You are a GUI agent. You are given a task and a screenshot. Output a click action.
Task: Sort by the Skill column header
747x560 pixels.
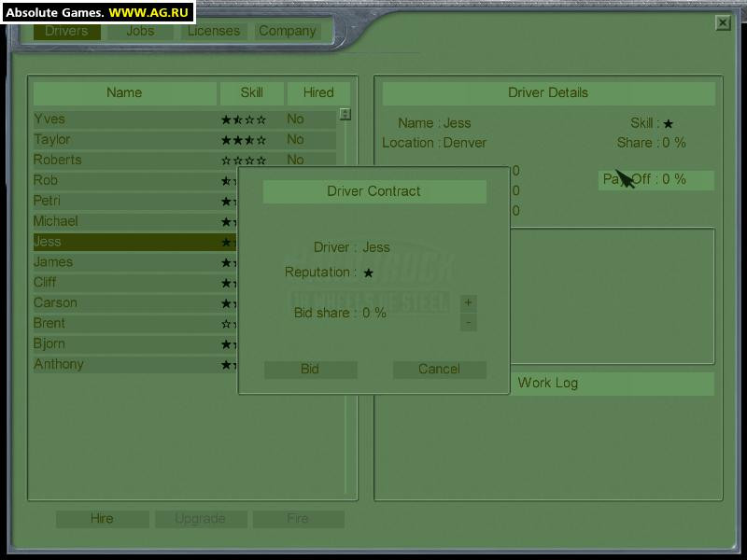tap(251, 93)
